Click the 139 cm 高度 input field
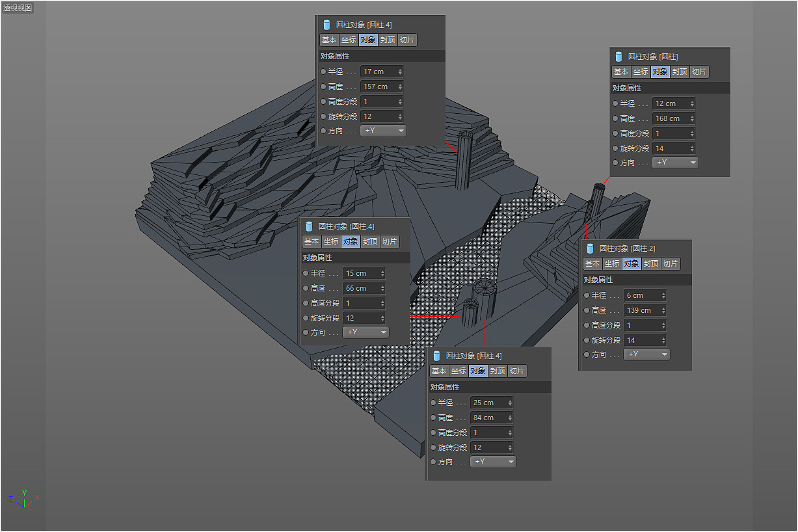This screenshot has width=798, height=532. (645, 310)
